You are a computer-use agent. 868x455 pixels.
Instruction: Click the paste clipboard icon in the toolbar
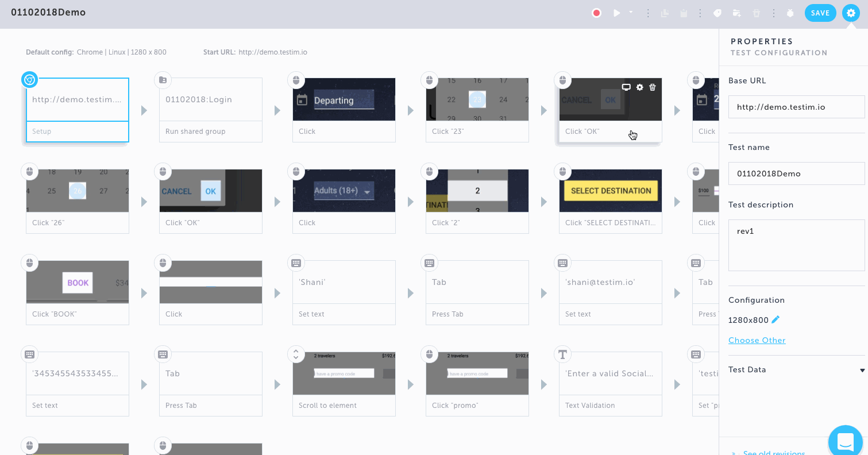[684, 13]
